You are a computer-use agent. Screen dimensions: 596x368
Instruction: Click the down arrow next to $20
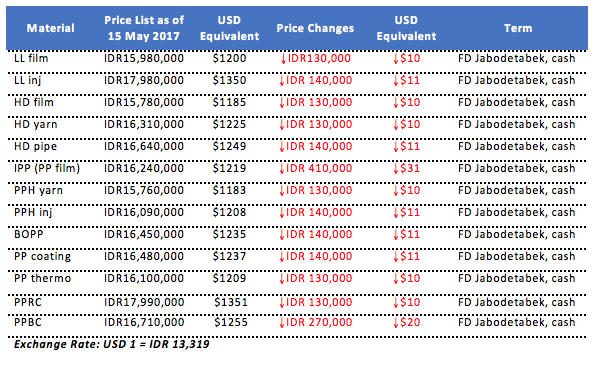coord(396,322)
